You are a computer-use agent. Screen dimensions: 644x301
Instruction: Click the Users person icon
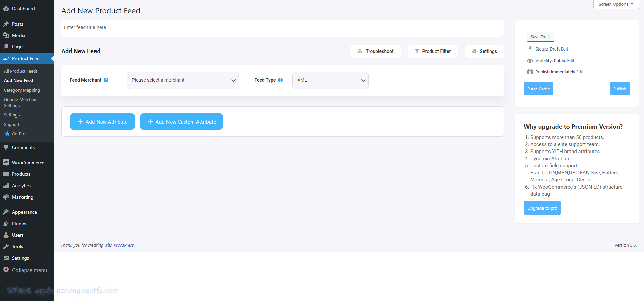pyautogui.click(x=6, y=235)
